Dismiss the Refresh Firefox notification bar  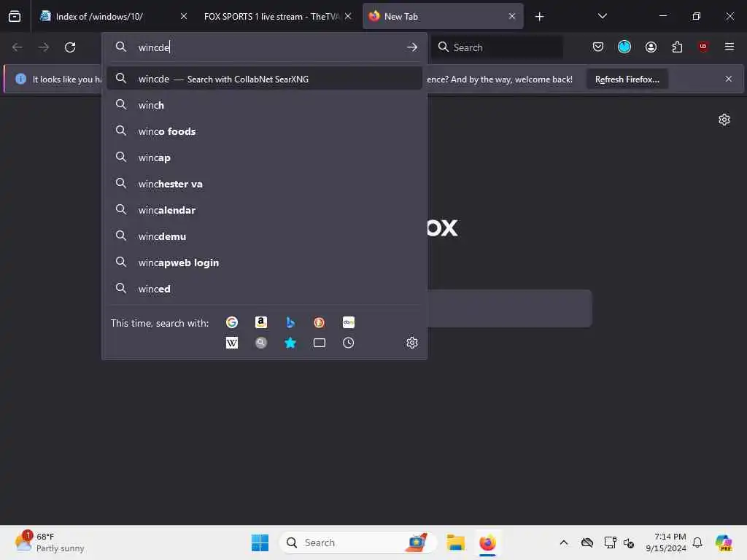tap(729, 79)
